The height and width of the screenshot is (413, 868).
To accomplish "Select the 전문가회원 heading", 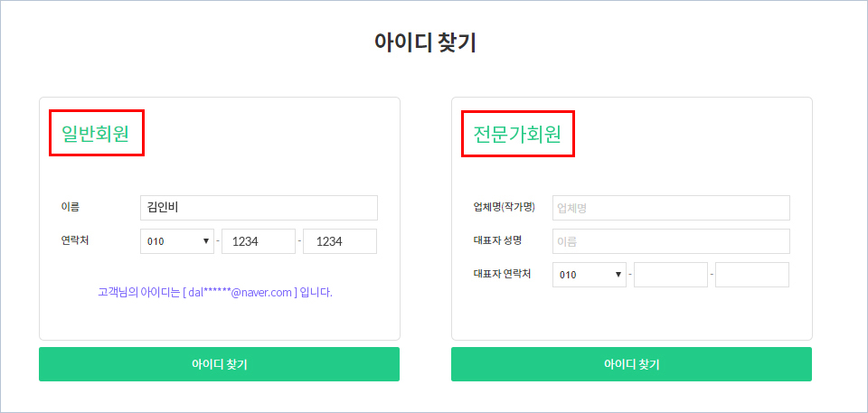I will tap(517, 134).
